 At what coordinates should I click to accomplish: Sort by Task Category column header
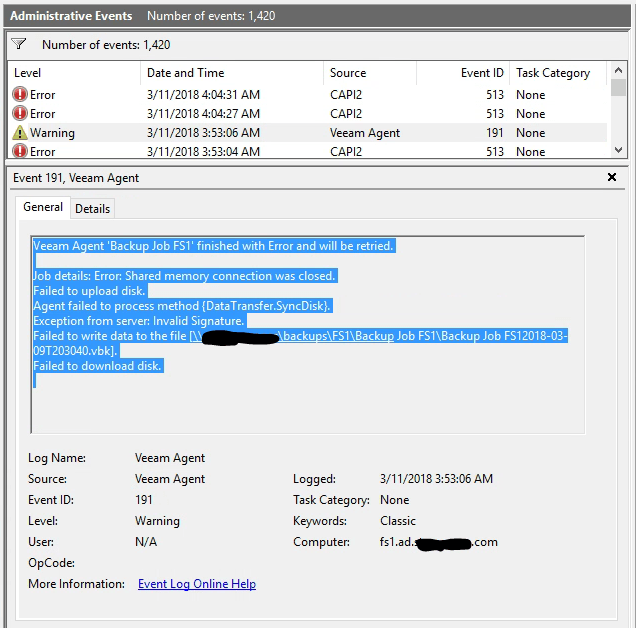558,73
